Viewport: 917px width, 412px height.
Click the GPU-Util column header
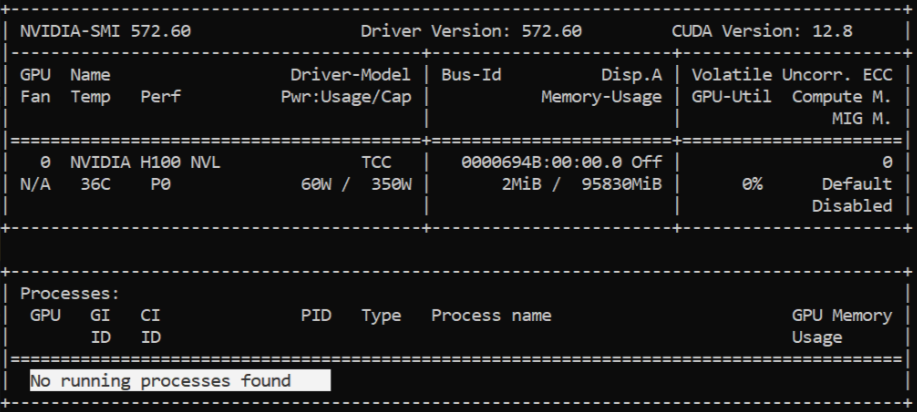click(731, 97)
